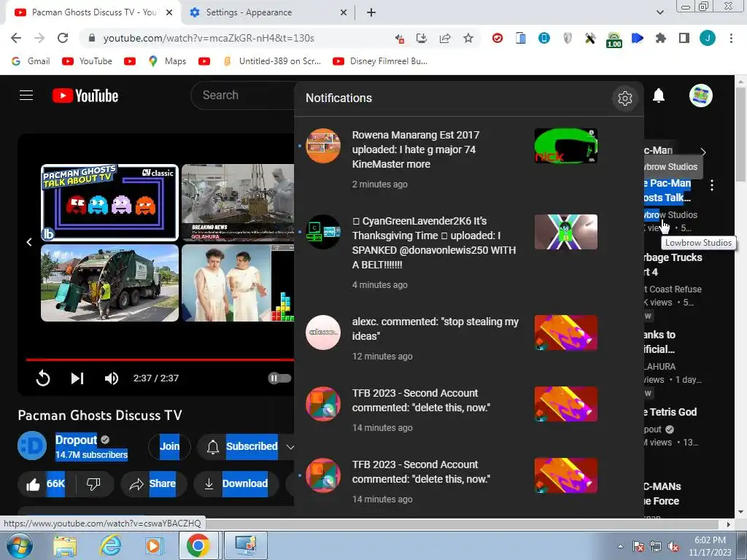
Task: Toggle the autoplay switch in player
Action: (x=279, y=378)
